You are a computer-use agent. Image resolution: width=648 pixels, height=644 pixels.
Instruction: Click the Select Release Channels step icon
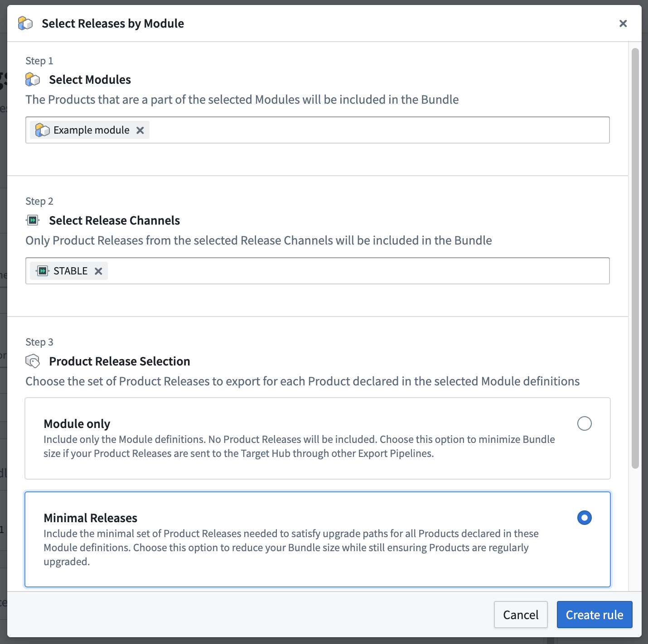(x=33, y=221)
